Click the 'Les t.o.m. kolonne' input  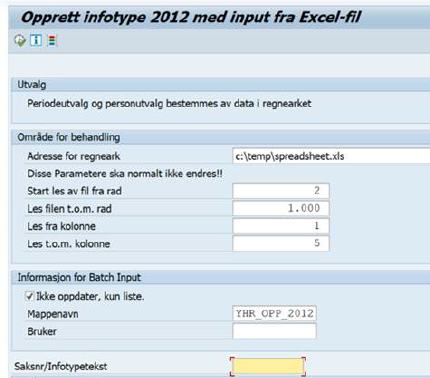(x=281, y=243)
